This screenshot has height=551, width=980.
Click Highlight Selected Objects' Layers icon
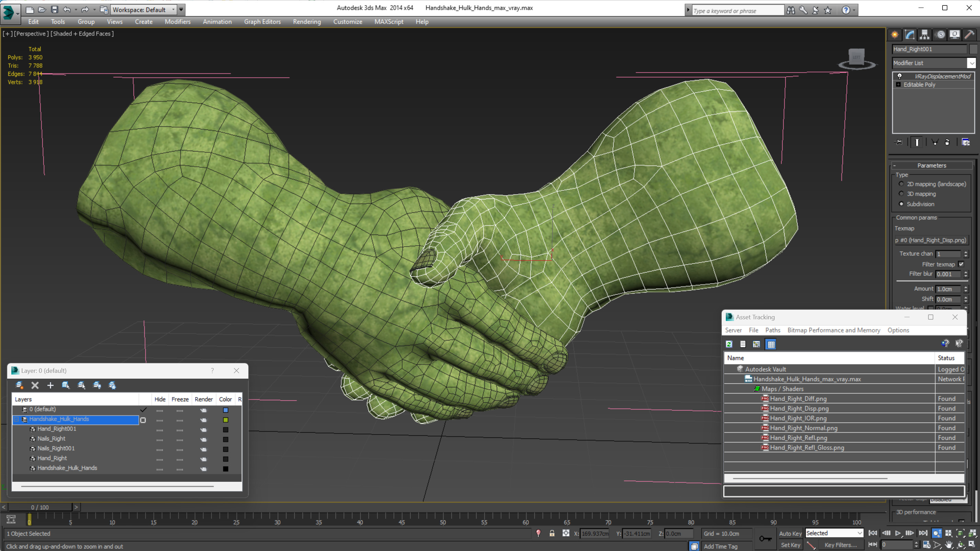tap(81, 385)
